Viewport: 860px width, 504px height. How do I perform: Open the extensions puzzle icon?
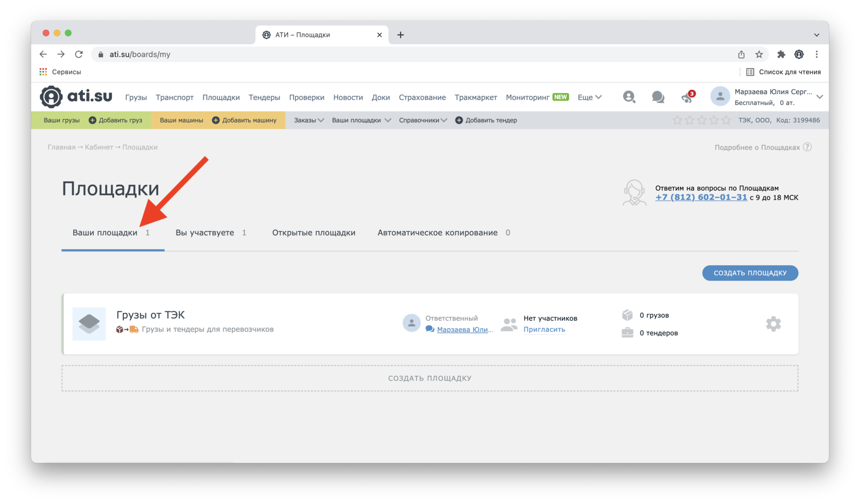tap(781, 54)
